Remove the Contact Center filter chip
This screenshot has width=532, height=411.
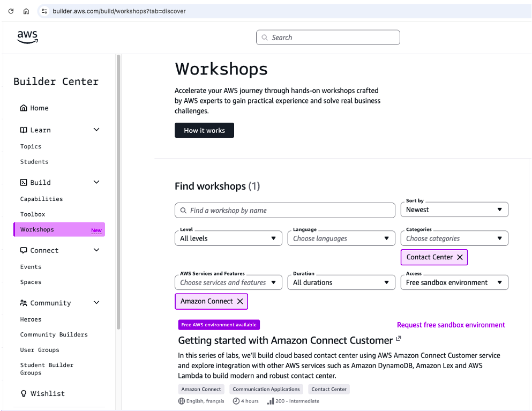(460, 257)
